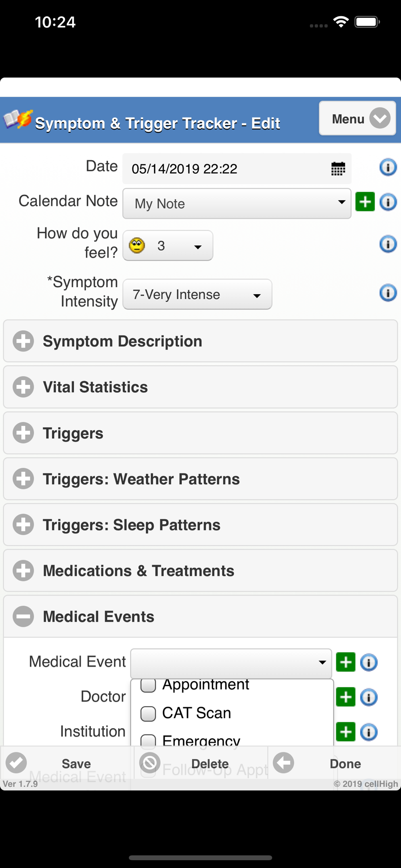Open the info icon for Date

388,167
